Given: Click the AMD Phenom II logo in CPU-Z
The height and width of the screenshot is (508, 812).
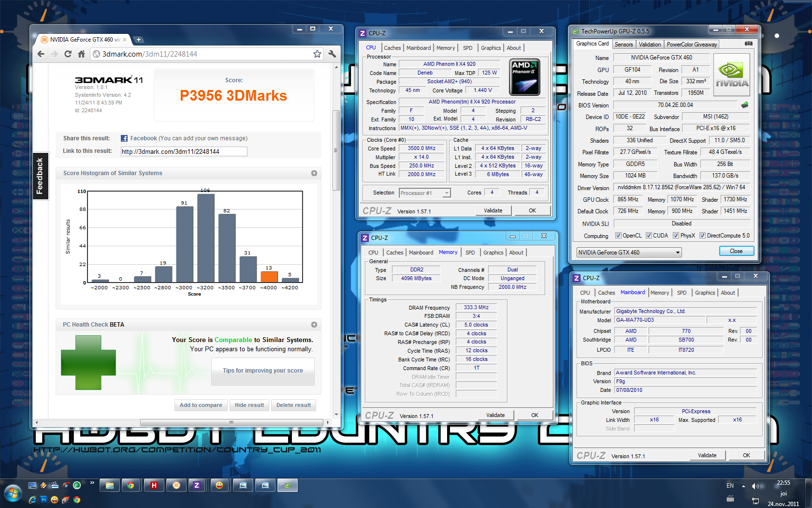Looking at the screenshot, I should pos(524,77).
